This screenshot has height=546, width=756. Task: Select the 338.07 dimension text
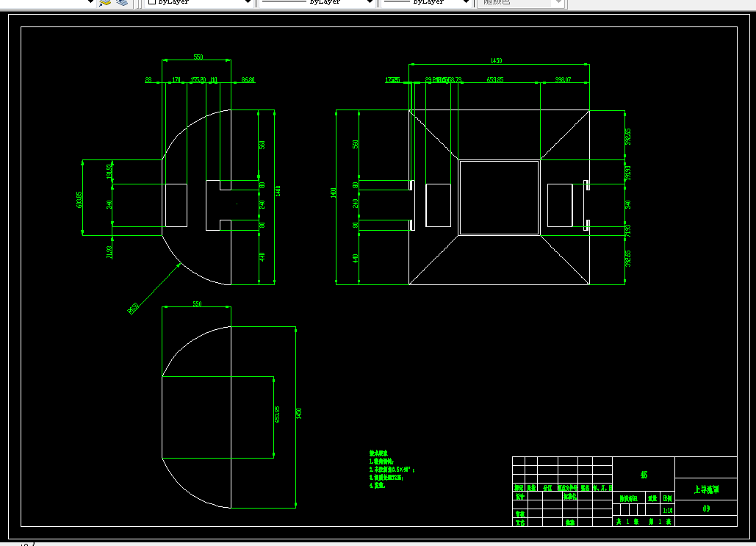[563, 79]
